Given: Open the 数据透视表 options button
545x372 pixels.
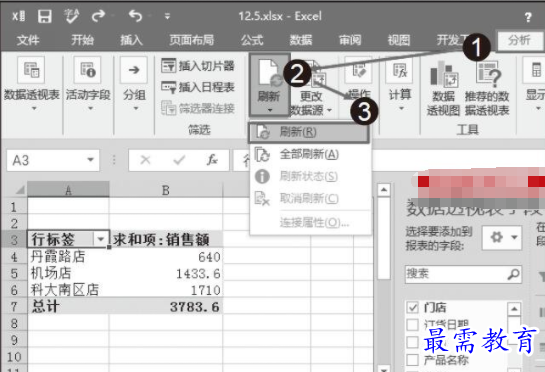Looking at the screenshot, I should [x=31, y=83].
